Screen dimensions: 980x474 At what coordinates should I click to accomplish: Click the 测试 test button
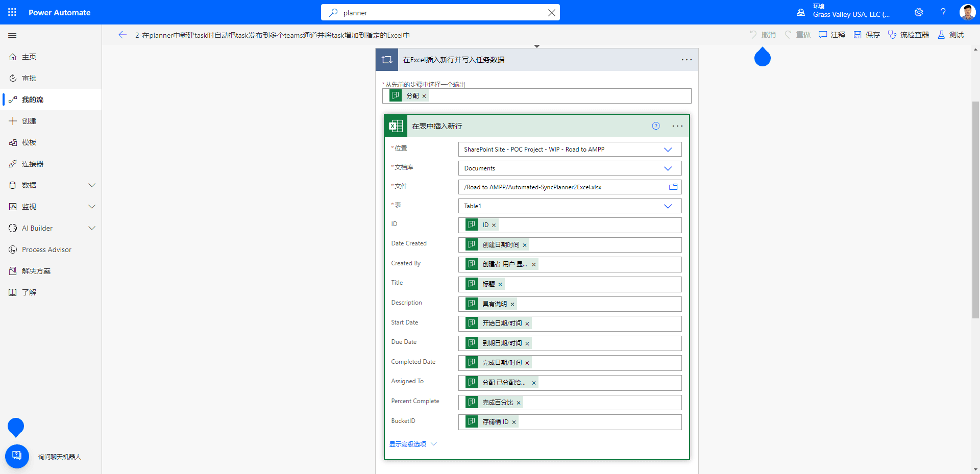point(951,35)
